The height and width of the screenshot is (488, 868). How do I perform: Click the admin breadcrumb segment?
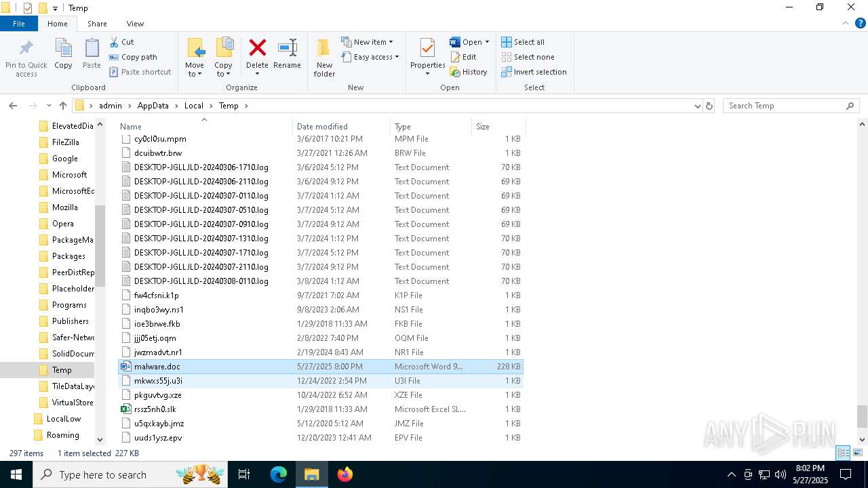point(110,106)
